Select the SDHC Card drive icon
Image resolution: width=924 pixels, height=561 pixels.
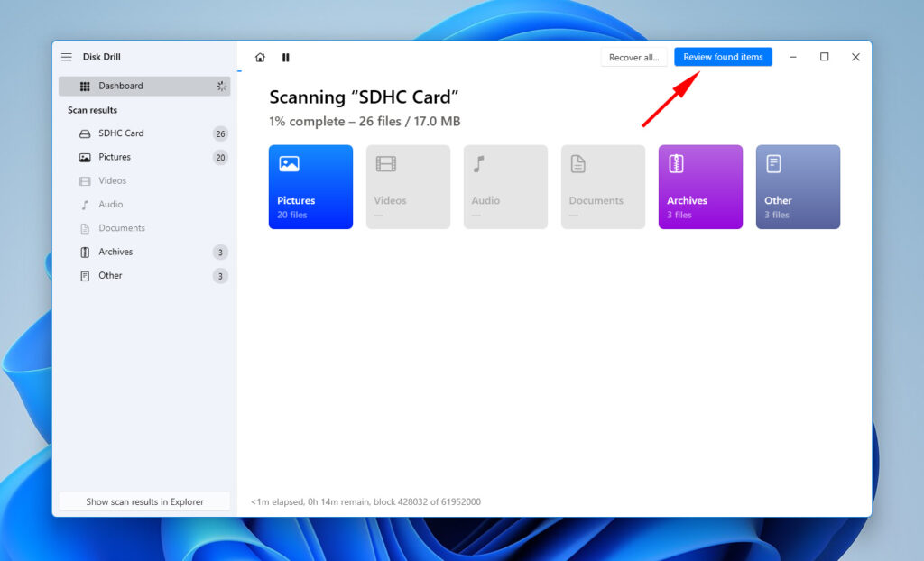pyautogui.click(x=84, y=133)
